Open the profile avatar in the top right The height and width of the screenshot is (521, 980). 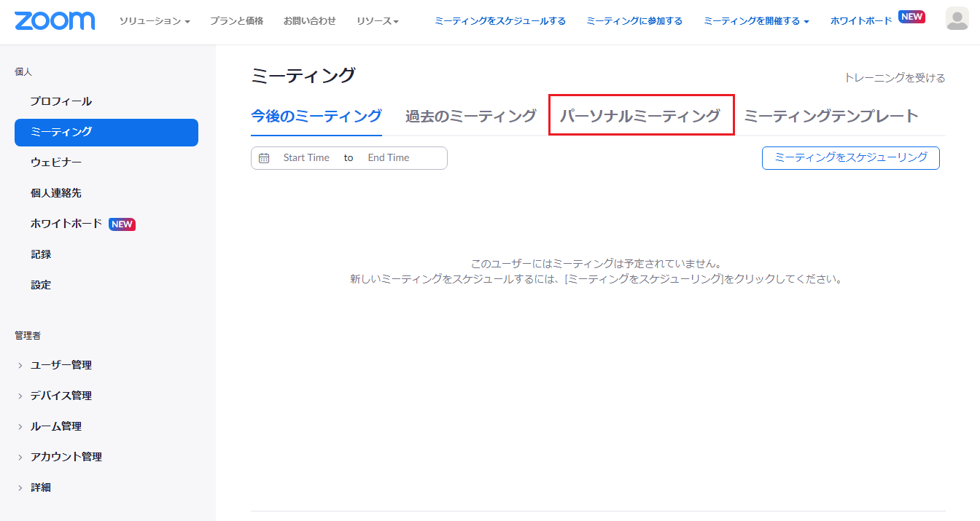957,20
